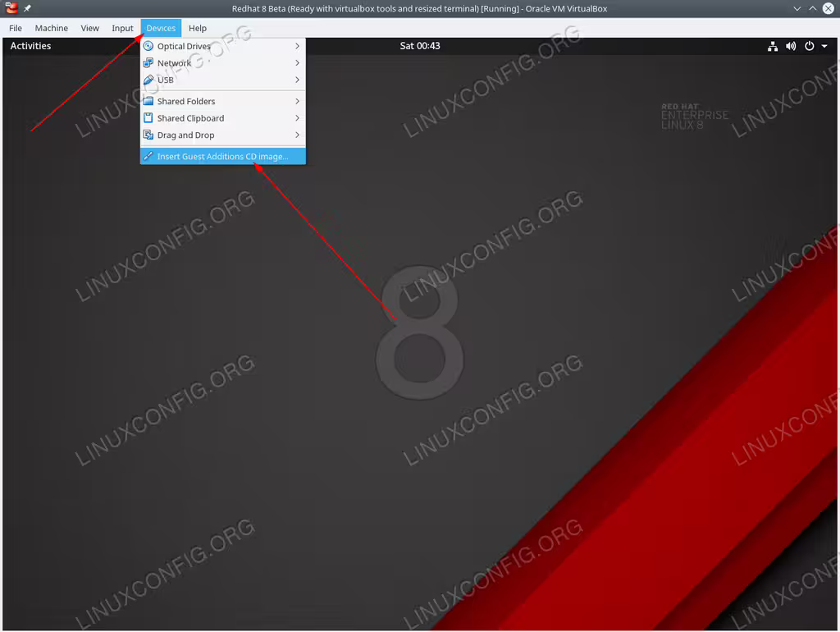Select Insert Guest Additions CD image
The image size is (840, 632).
pyautogui.click(x=223, y=157)
